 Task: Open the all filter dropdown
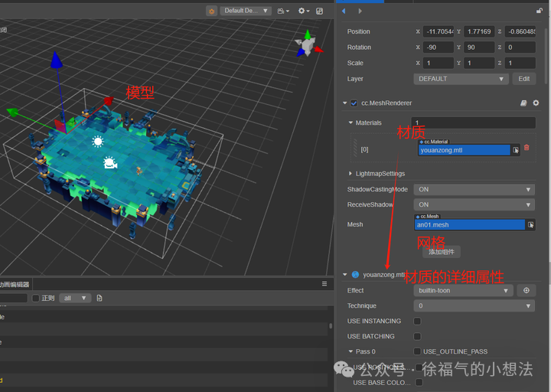pos(75,298)
